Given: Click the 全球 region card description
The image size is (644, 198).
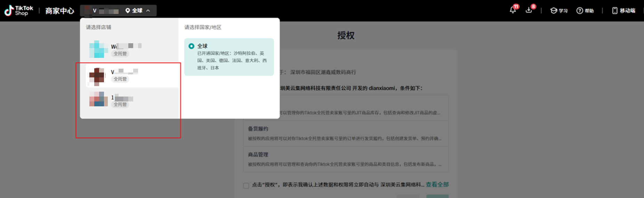Looking at the screenshot, I should tap(232, 60).
